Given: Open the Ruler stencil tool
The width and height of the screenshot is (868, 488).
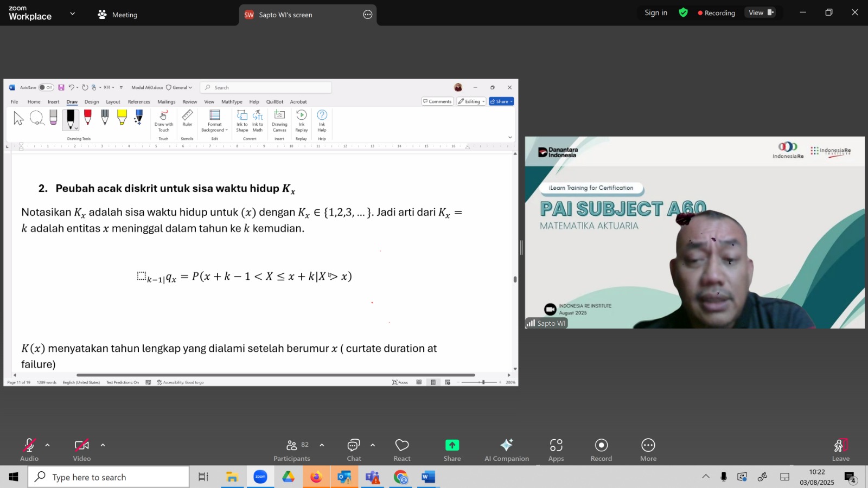Looking at the screenshot, I should tap(187, 119).
